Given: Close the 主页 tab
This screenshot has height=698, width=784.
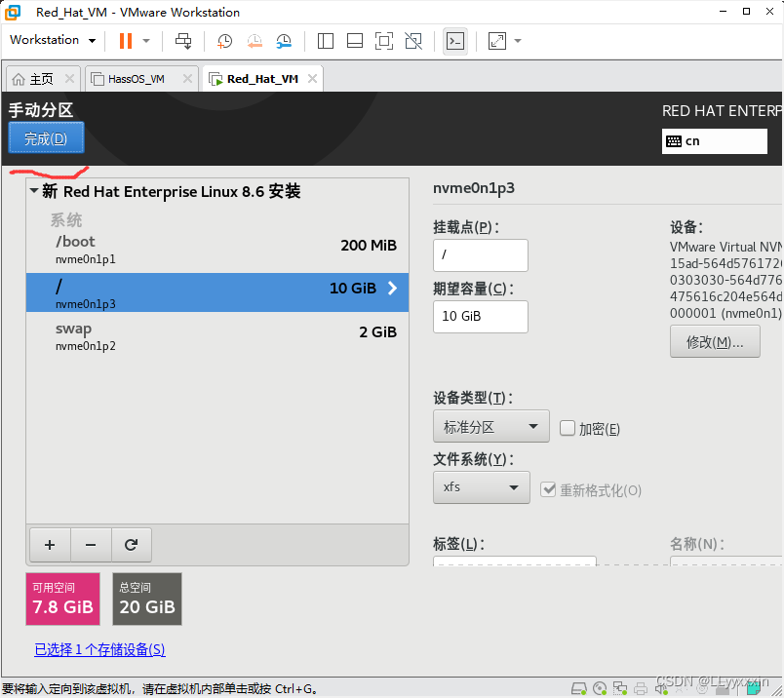Looking at the screenshot, I should [69, 79].
